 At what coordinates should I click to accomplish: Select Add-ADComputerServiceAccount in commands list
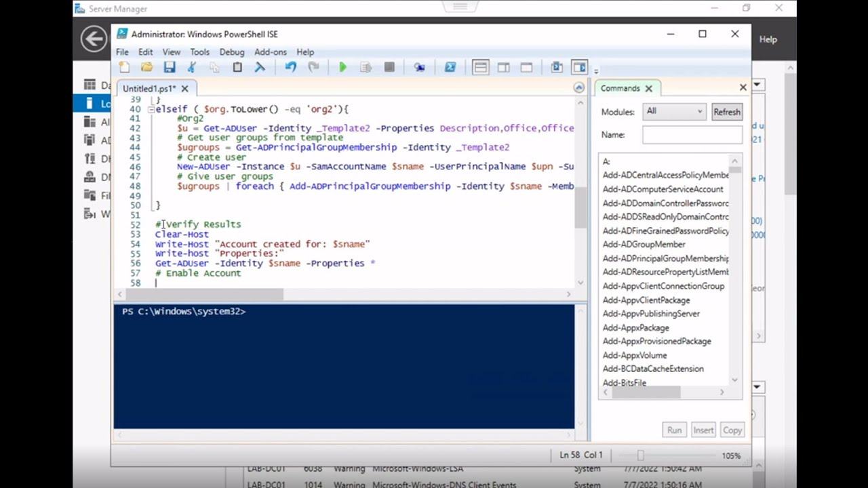pos(663,189)
